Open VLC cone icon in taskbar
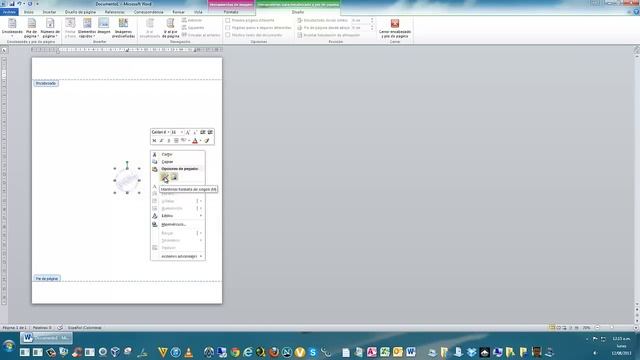Viewport: 640px width, 360px height. pyautogui.click(x=189, y=352)
